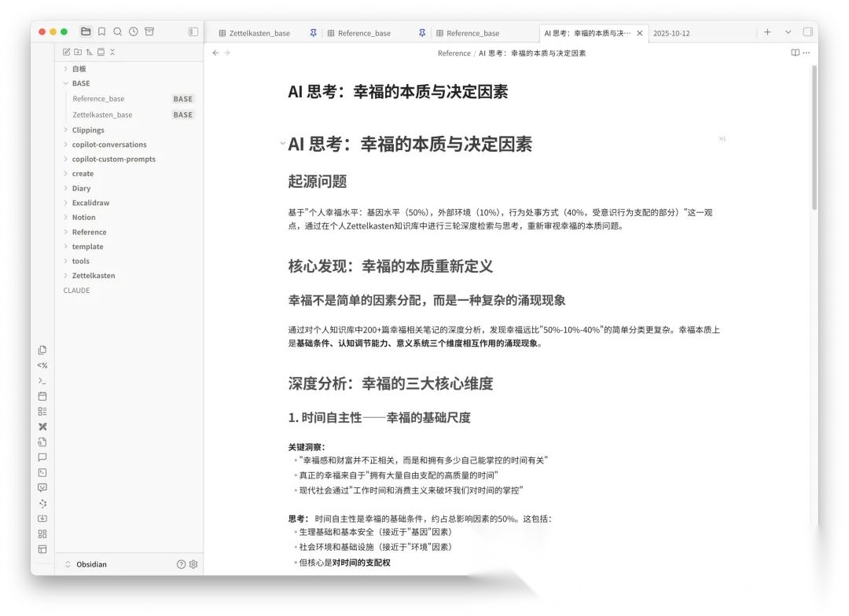This screenshot has height=616, width=849.
Task: Change file sort order icon
Action: (x=90, y=52)
